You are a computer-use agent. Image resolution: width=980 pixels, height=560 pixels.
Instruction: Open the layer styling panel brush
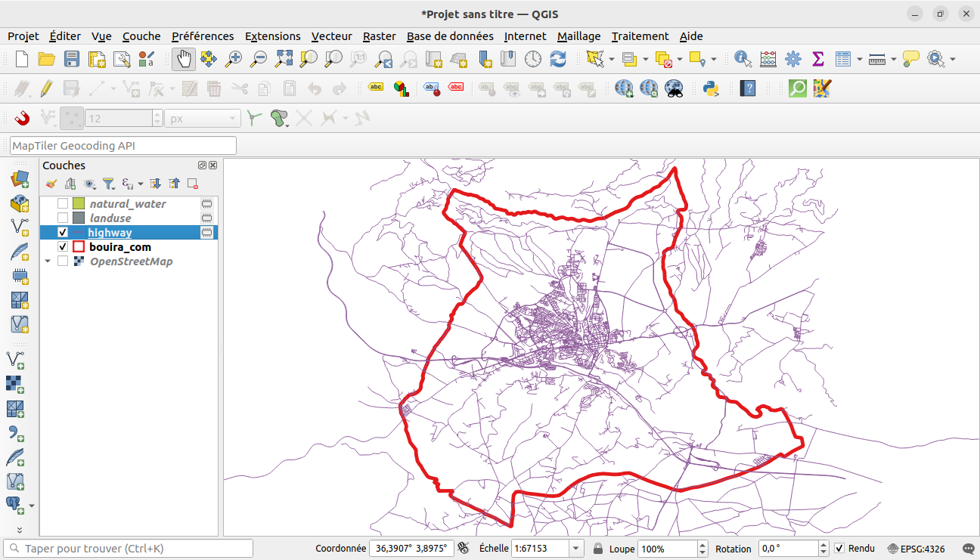[x=51, y=184]
